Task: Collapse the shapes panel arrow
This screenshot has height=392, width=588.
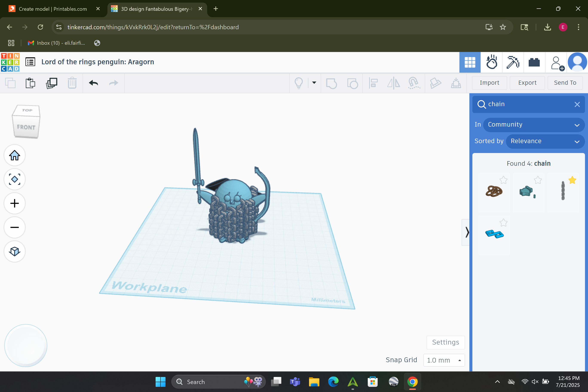Action: click(x=466, y=232)
